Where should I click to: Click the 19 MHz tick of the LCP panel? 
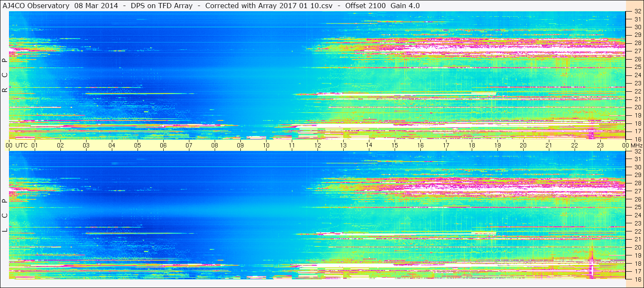pos(637,255)
